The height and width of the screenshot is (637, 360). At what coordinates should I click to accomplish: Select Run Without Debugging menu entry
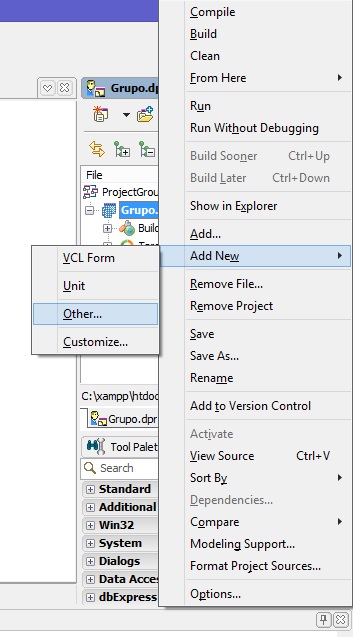[x=255, y=128]
